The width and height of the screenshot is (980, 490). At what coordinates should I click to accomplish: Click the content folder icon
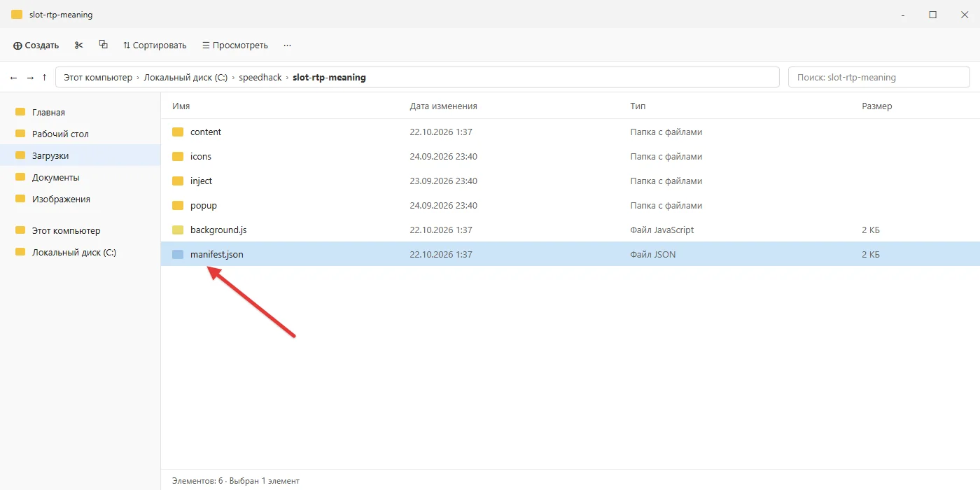(178, 132)
